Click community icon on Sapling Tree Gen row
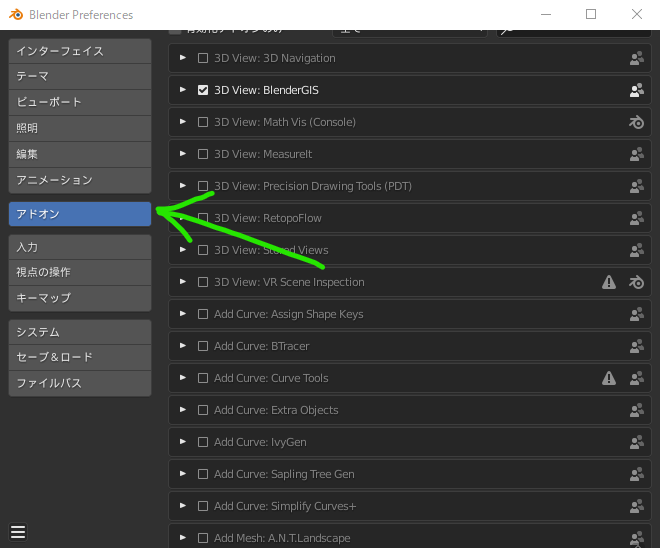Image resolution: width=660 pixels, height=548 pixels. (x=636, y=474)
